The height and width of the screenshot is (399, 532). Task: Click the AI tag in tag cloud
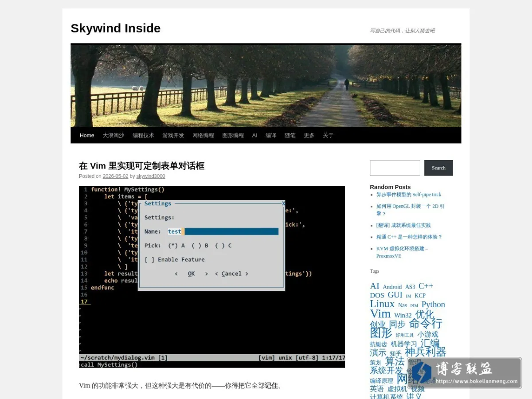pyautogui.click(x=375, y=286)
